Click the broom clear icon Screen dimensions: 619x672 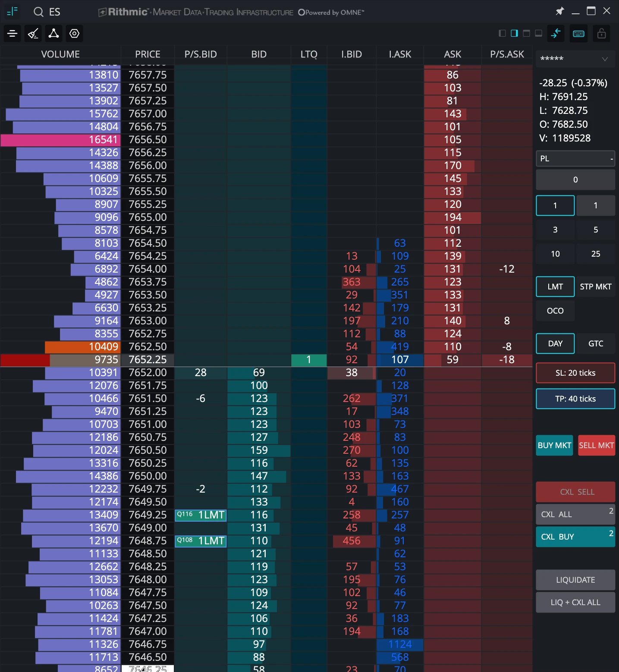33,34
